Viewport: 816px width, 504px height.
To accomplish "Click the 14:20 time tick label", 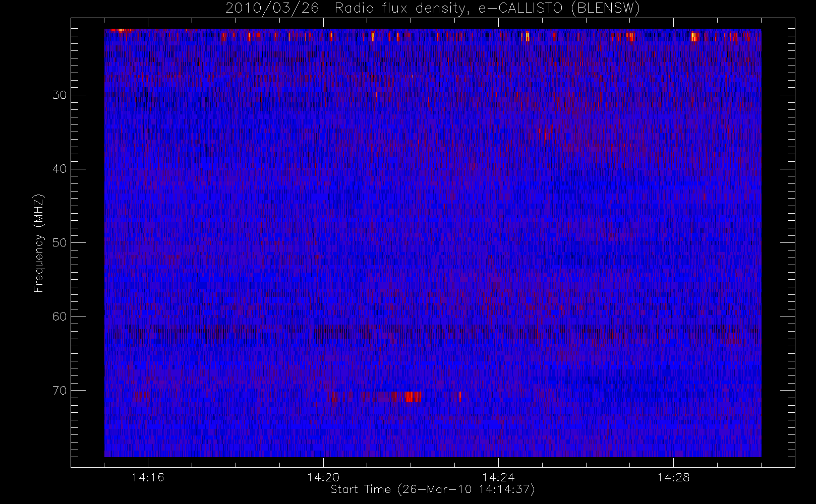I will [x=323, y=477].
